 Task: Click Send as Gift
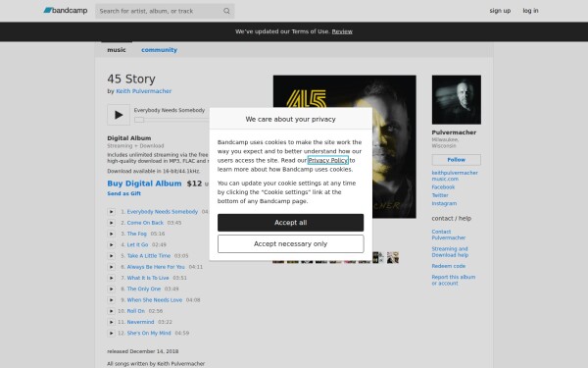coord(123,193)
